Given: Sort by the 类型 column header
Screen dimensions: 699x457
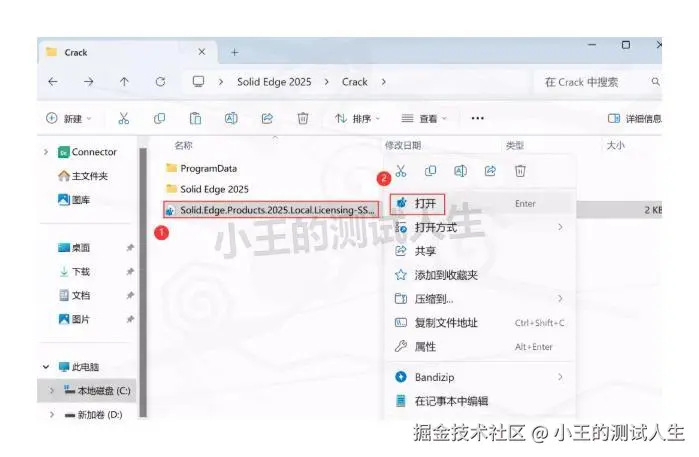Looking at the screenshot, I should tap(515, 145).
